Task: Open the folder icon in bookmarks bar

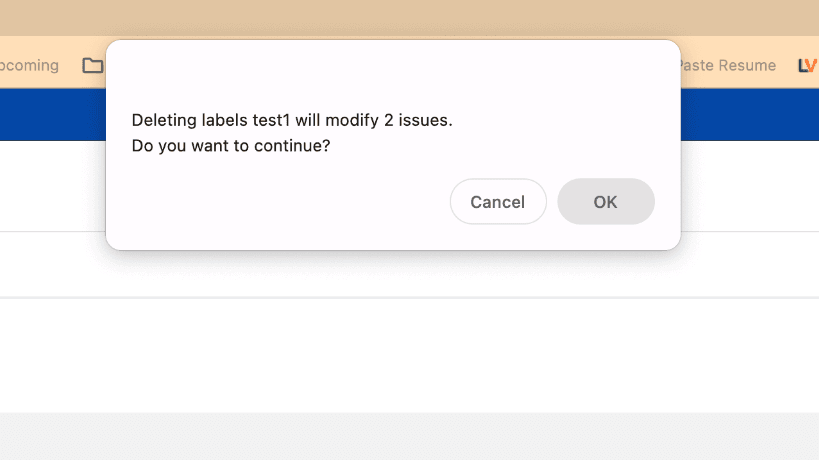Action: point(93,66)
